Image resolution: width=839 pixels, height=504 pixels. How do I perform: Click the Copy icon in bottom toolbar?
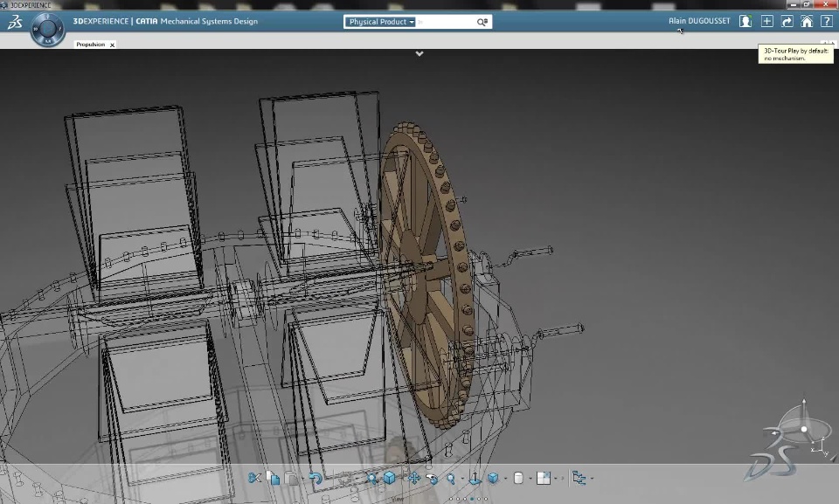[274, 478]
